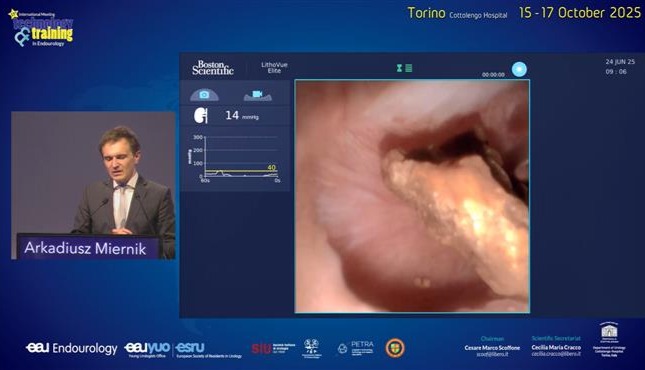Click the green hourglass status icon
645x370 pixels.
(399, 68)
